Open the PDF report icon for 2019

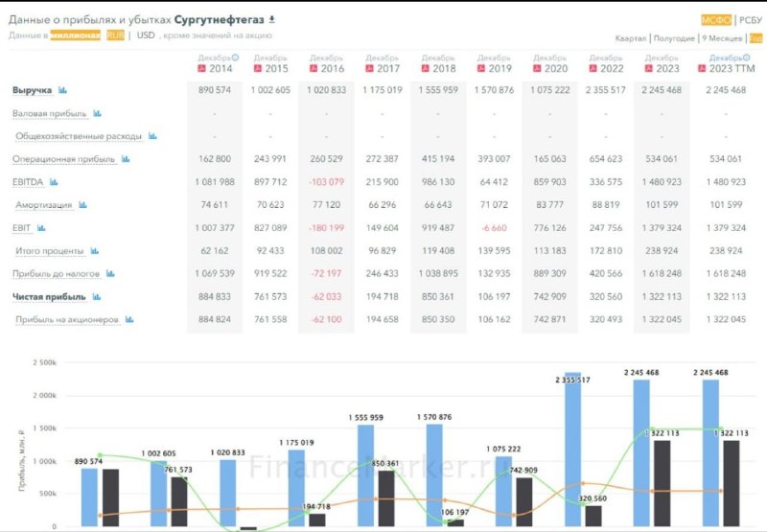pos(481,68)
